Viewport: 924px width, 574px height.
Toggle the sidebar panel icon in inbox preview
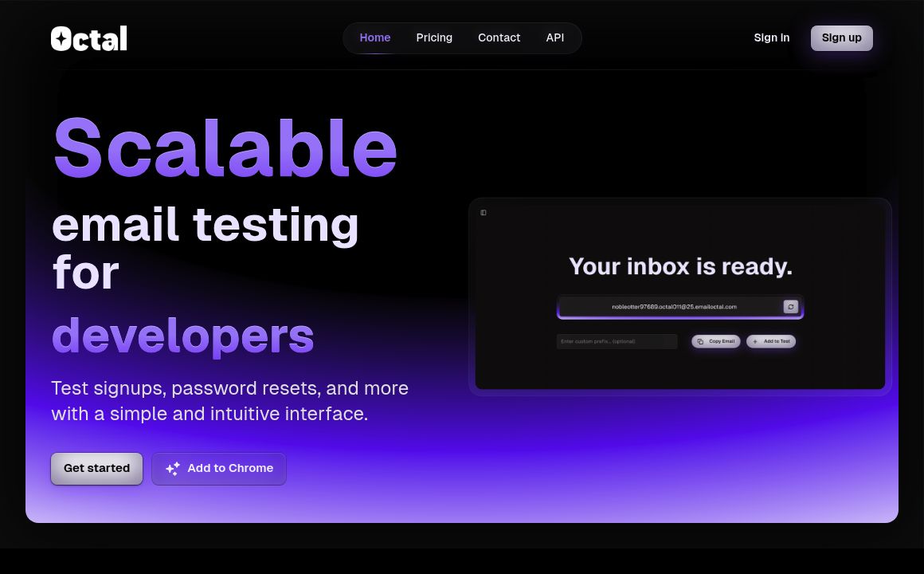(484, 213)
